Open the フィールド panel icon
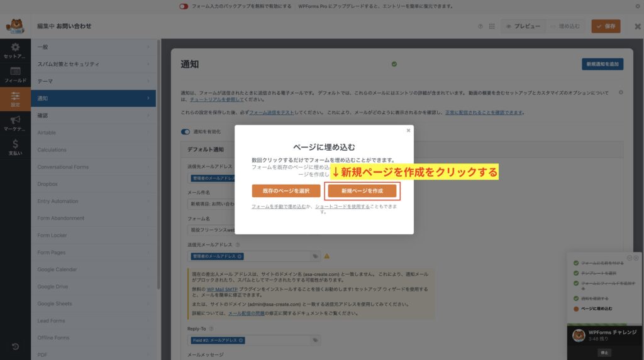Screen dimensions: 644x360 [15, 75]
